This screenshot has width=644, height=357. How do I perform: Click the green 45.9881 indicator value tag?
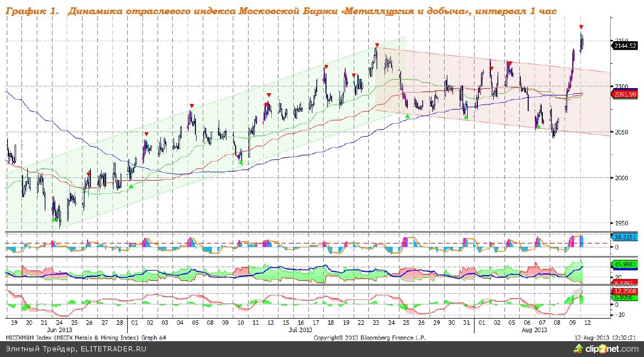click(x=626, y=264)
